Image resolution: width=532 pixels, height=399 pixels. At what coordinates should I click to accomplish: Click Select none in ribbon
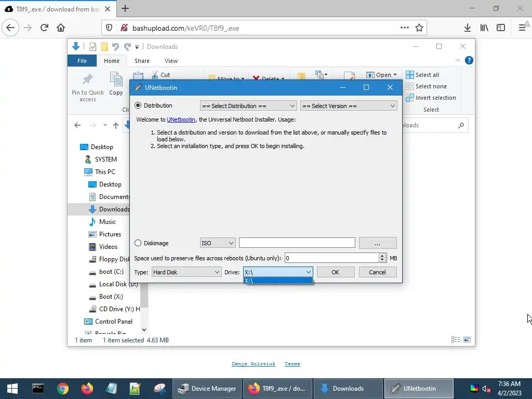click(x=426, y=86)
